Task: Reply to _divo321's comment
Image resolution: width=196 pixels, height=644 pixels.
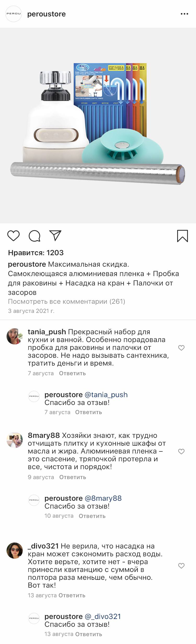Action: (72, 595)
